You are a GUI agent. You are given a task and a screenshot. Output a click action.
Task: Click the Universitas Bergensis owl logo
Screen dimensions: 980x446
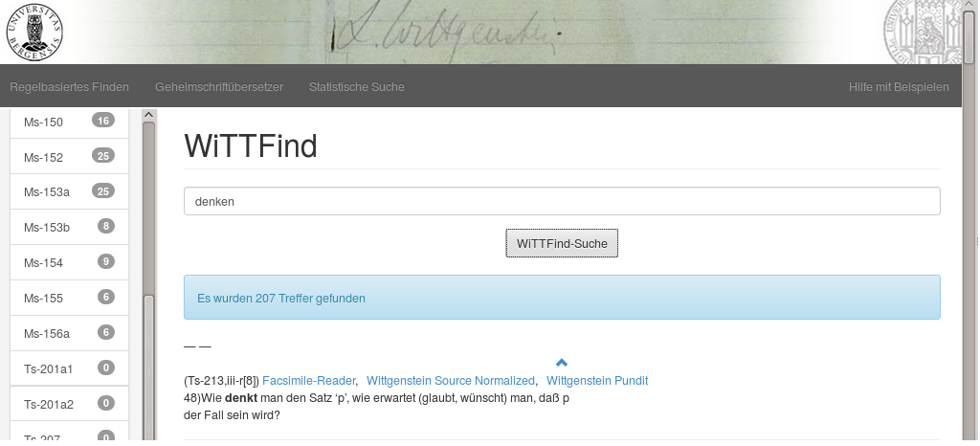[34, 32]
